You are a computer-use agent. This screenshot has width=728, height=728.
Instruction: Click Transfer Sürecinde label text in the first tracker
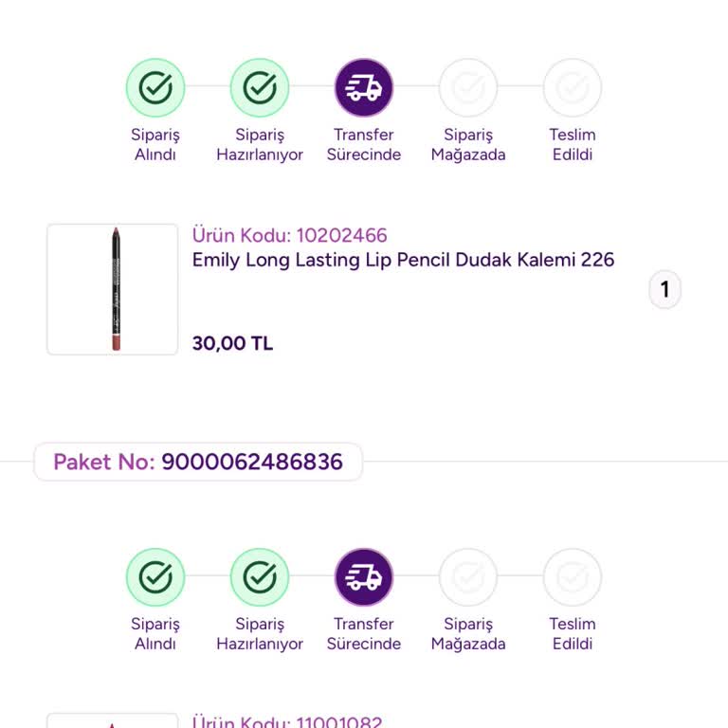point(364,145)
